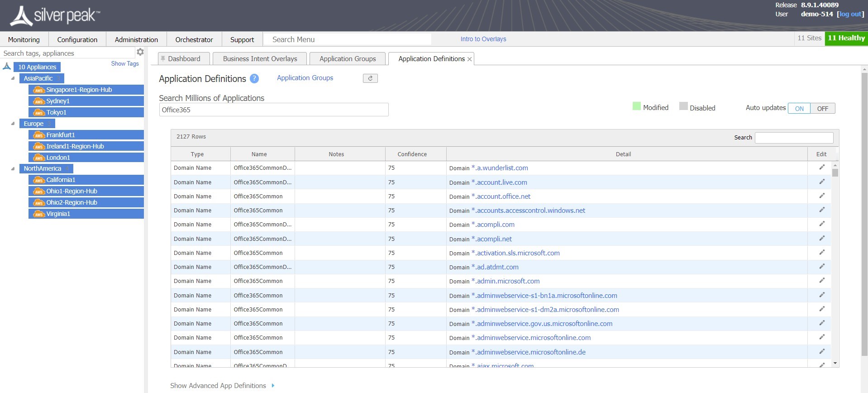Screen dimensions: 868x393
Task: Switch to the Application Groups tab
Action: point(348,59)
